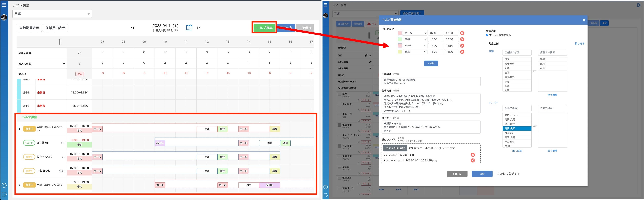This screenshot has height=200, width=644.
Task: Expand 投入人員数 row triangle
Action: coord(64,64)
